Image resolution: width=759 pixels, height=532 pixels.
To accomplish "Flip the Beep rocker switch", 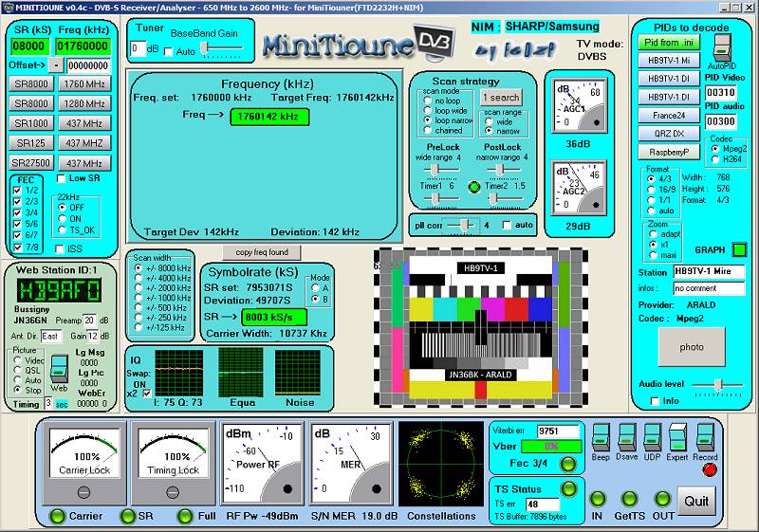I will click(600, 439).
